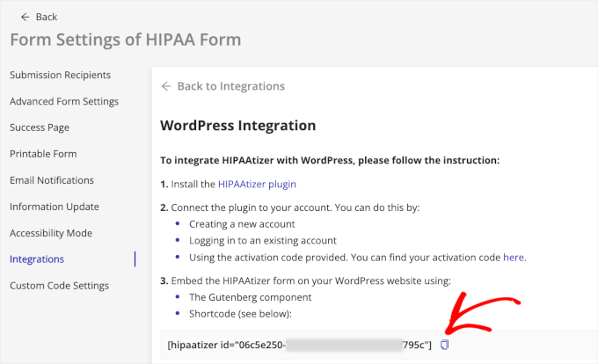The height and width of the screenshot is (364, 598).
Task: Select Printable Form in sidebar
Action: pyautogui.click(x=43, y=154)
